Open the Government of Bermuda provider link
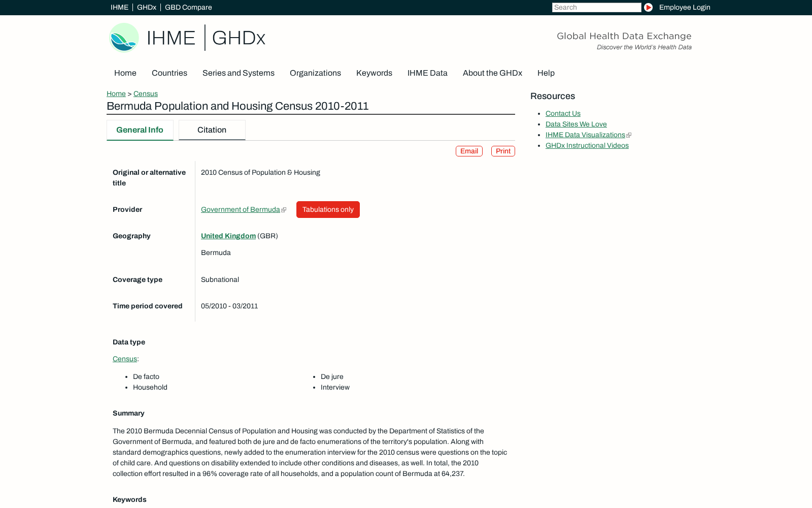This screenshot has height=508, width=812. tap(241, 210)
